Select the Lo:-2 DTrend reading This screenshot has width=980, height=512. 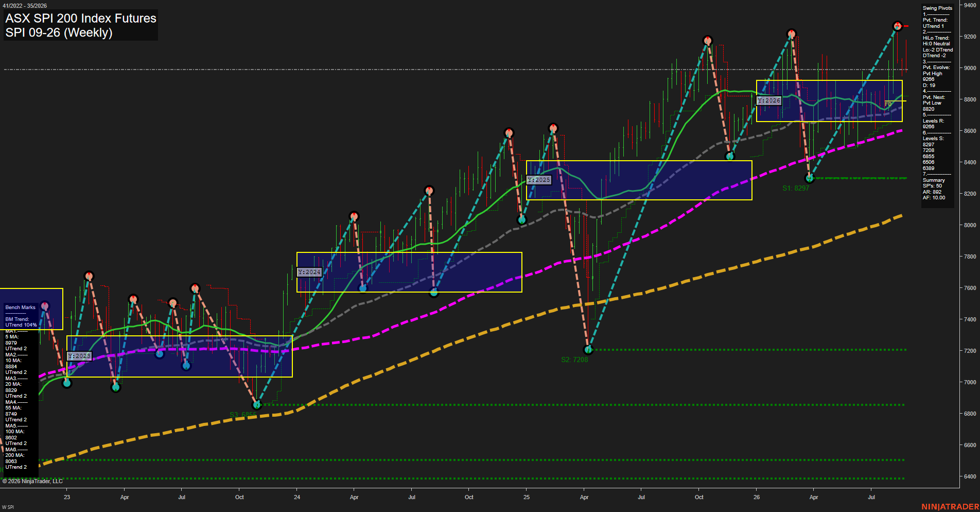(x=938, y=50)
